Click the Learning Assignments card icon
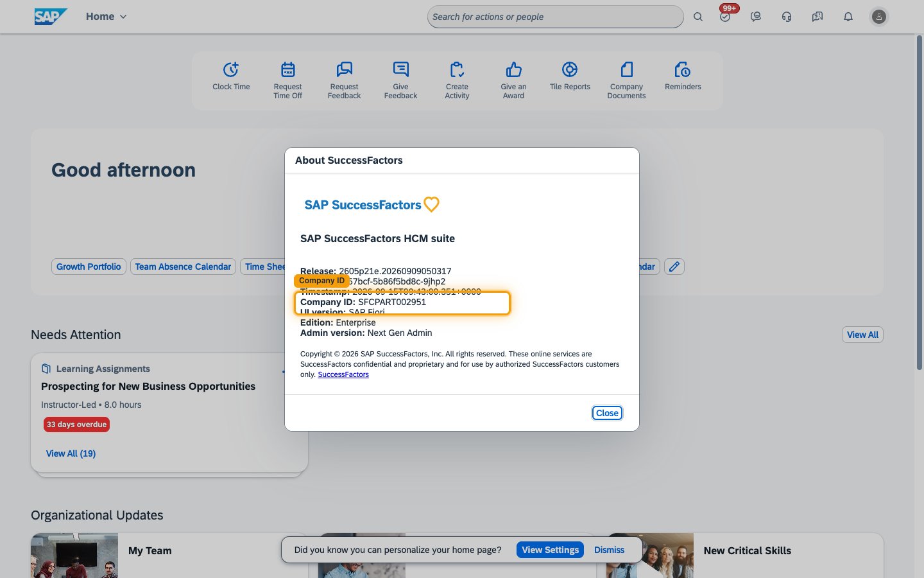This screenshot has width=924, height=578. tap(46, 369)
